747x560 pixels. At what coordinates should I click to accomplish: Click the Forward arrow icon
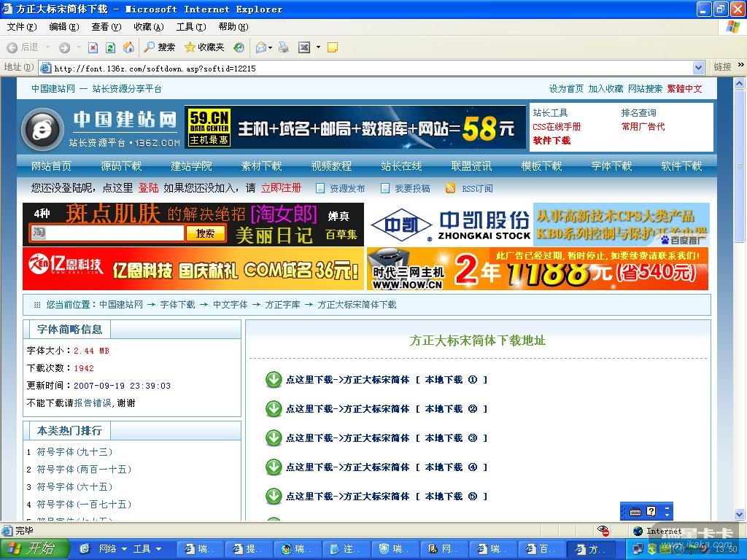point(64,47)
